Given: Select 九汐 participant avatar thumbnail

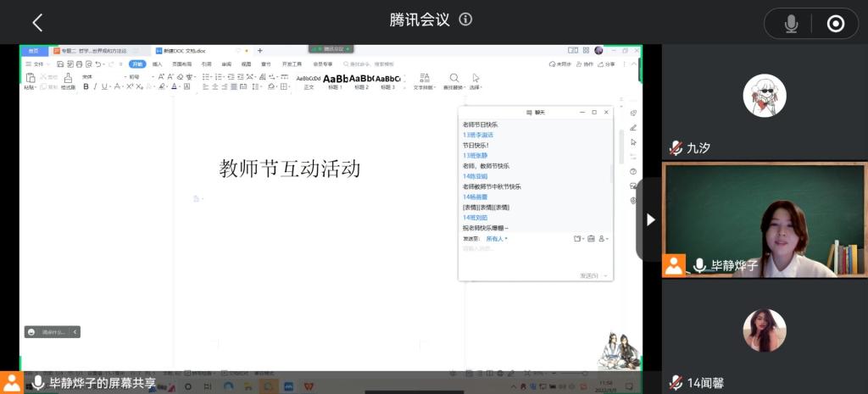Looking at the screenshot, I should click(x=765, y=96).
